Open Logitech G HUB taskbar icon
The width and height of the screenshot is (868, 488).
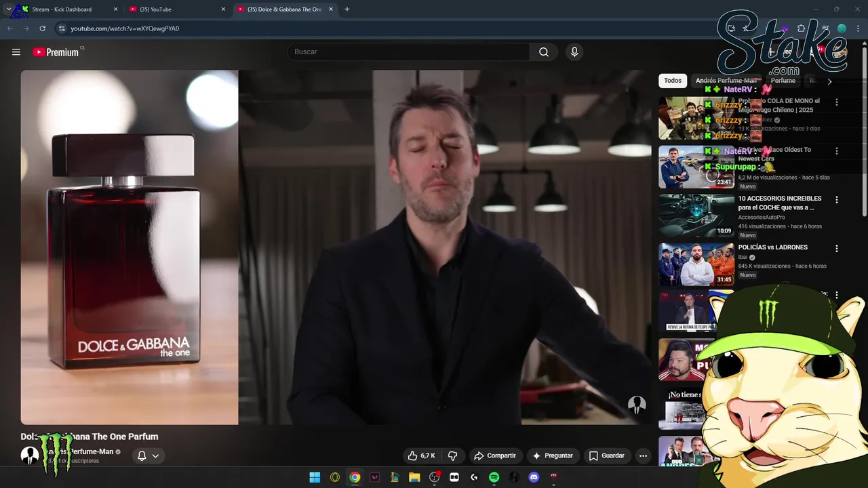[474, 477]
